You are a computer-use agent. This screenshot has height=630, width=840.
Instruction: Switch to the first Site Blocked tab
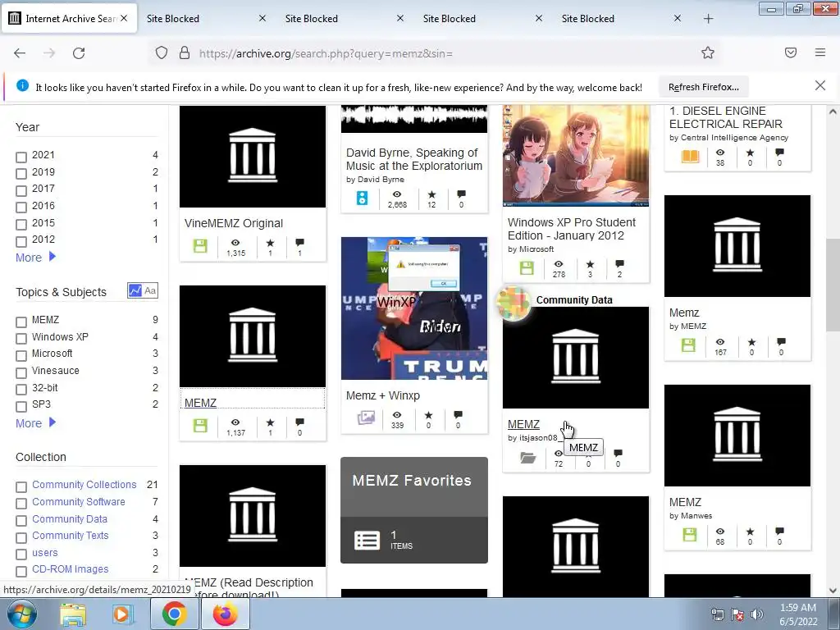point(204,19)
